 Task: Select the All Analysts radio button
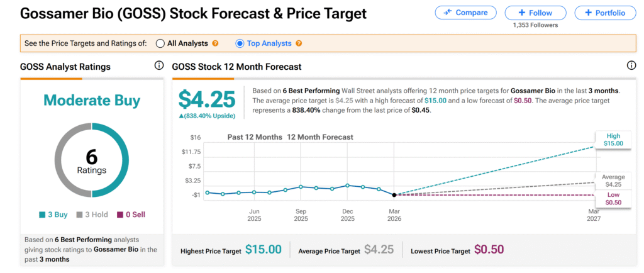(x=160, y=43)
